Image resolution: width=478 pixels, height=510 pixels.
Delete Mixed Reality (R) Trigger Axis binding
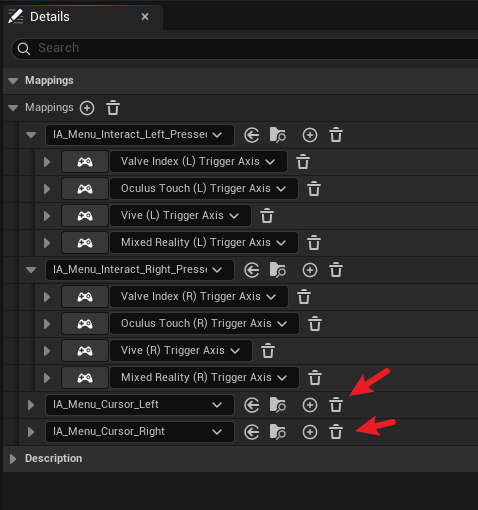(315, 378)
